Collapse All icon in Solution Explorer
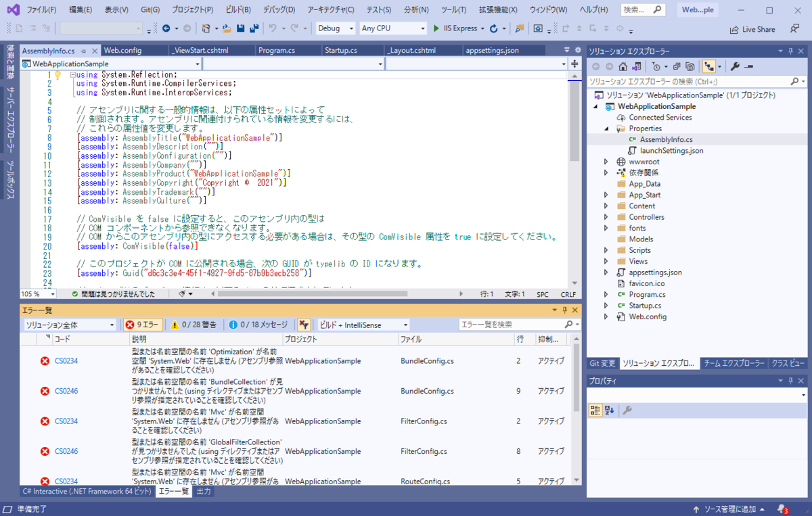812x516 pixels. pyautogui.click(x=678, y=66)
